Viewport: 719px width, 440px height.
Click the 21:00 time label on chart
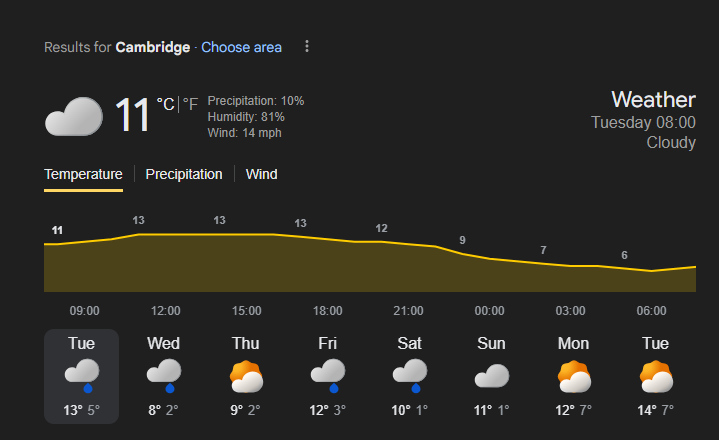[408, 311]
